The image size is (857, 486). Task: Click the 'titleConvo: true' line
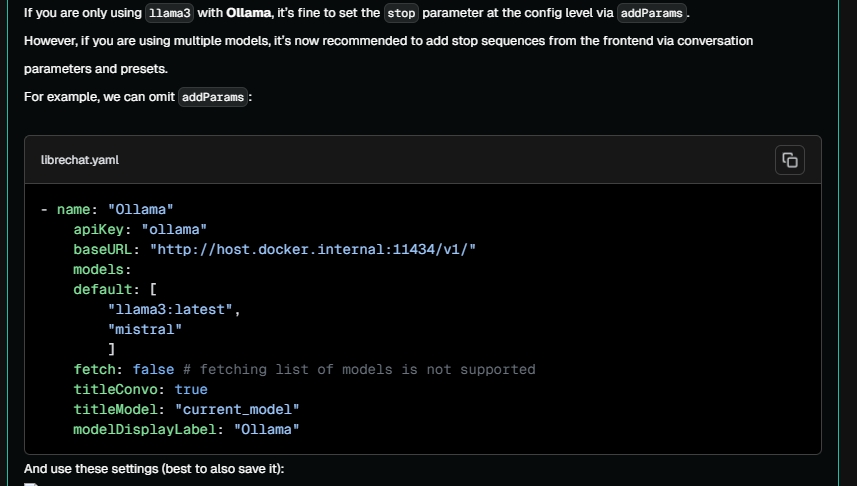click(140, 389)
